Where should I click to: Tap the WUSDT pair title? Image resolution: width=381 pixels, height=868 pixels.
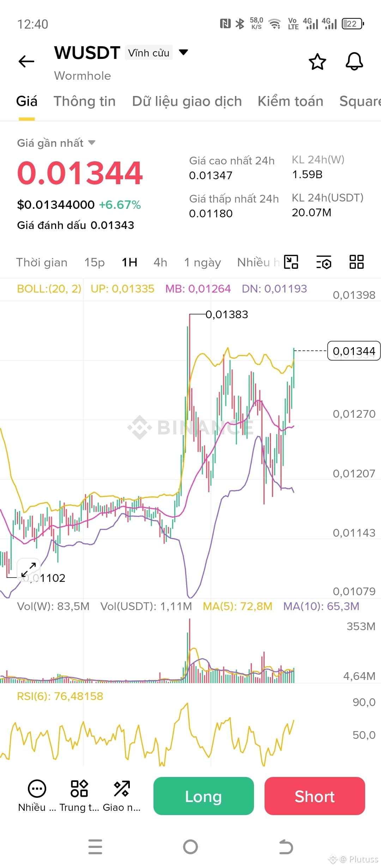tap(87, 53)
